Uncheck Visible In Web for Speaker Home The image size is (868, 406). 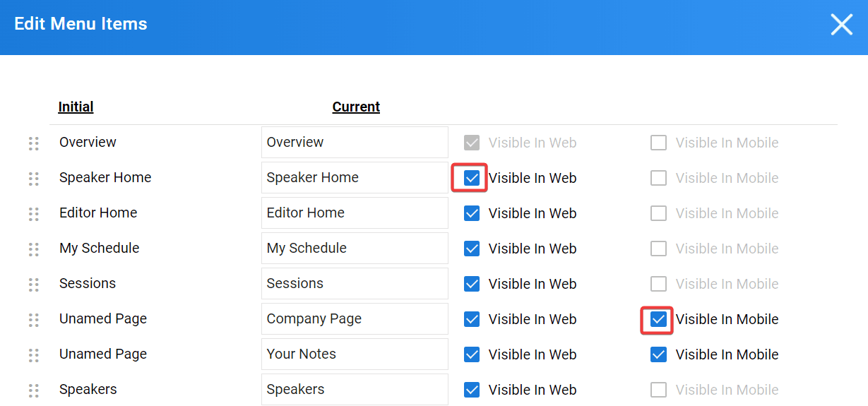472,178
